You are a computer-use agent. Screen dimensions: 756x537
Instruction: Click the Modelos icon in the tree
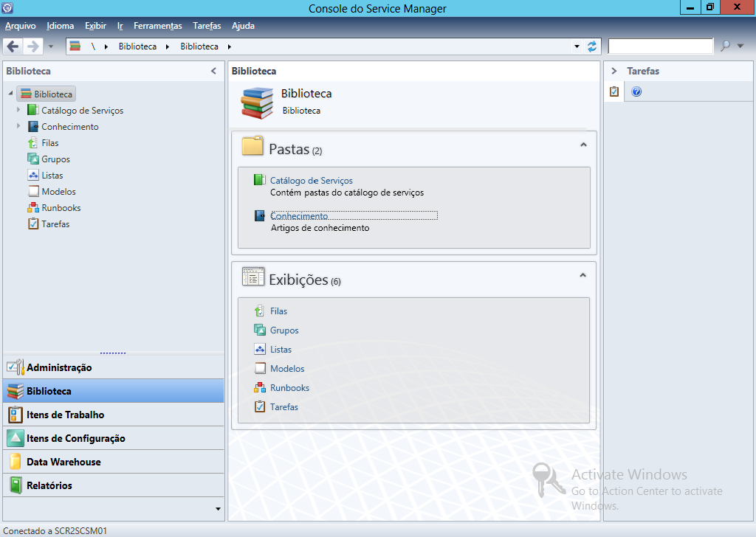32,191
